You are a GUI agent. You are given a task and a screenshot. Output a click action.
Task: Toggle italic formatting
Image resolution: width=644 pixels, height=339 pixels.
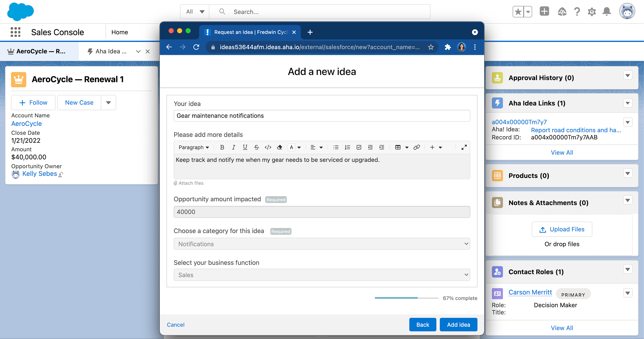pyautogui.click(x=234, y=147)
